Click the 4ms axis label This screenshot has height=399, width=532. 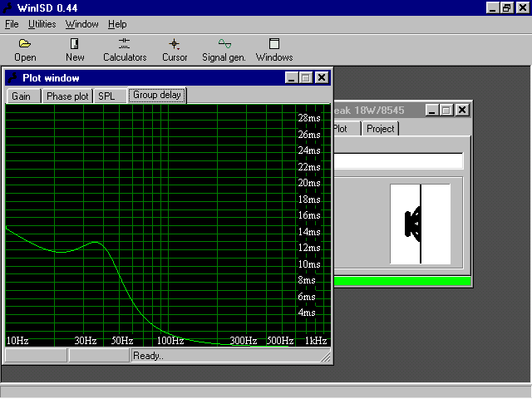(x=307, y=313)
